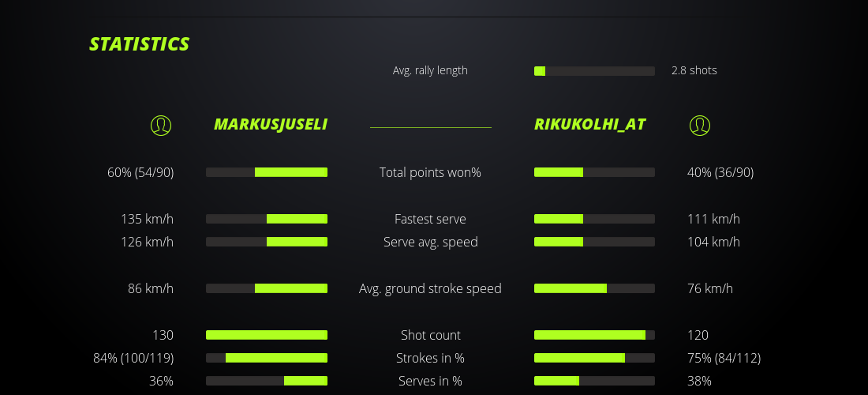Select the Shot count label
This screenshot has height=395, width=868.
(x=430, y=335)
